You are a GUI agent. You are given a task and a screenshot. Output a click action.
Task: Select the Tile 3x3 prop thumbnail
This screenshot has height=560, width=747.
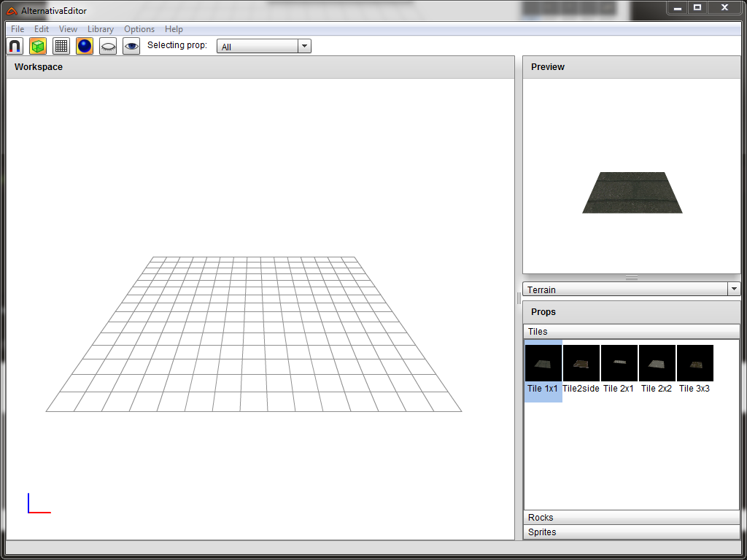pos(695,364)
